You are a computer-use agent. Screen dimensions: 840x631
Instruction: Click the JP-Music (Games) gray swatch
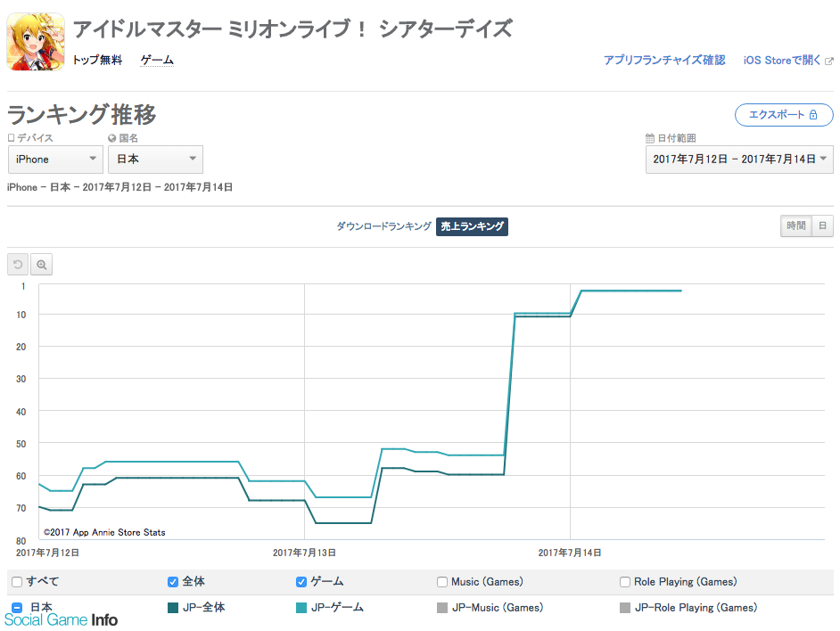[442, 608]
